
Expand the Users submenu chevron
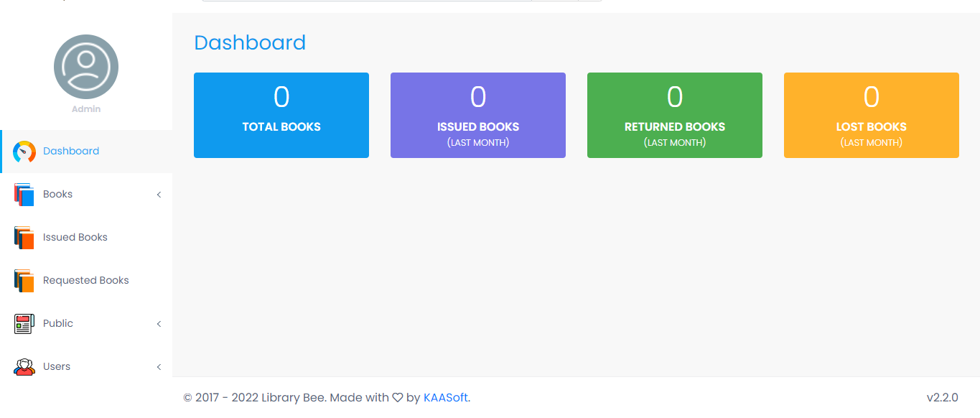159,367
